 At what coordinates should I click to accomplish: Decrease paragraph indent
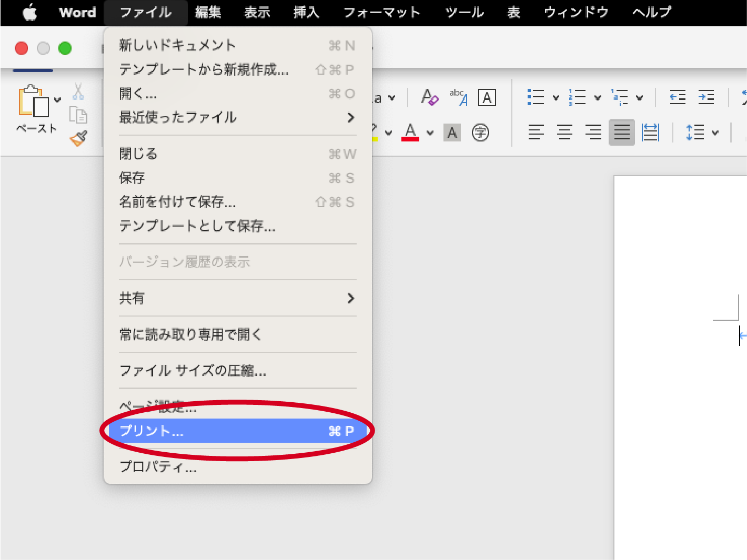tap(678, 97)
